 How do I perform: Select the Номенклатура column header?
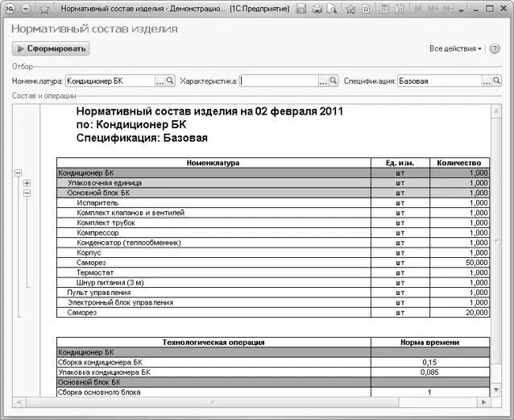(x=213, y=163)
